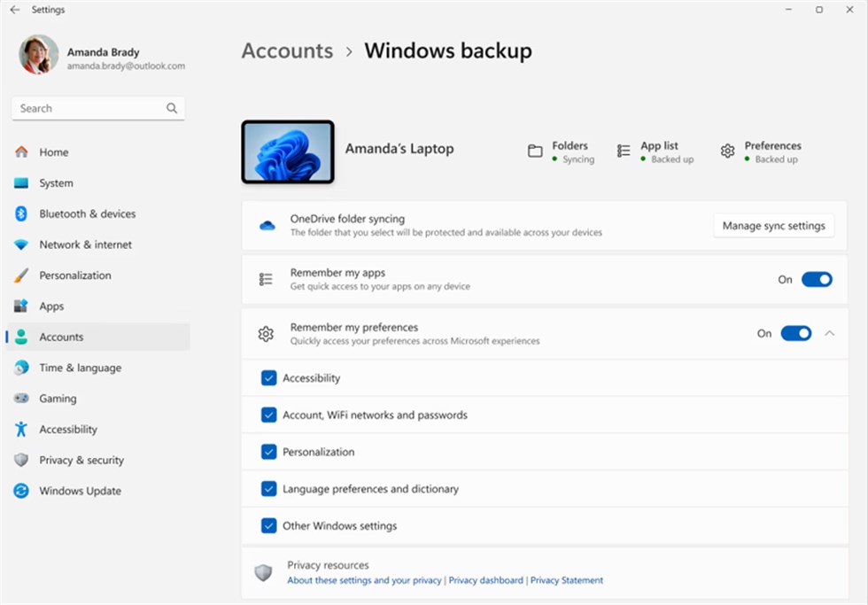Uncheck Language preferences and dictionary
868x605 pixels.
click(268, 488)
